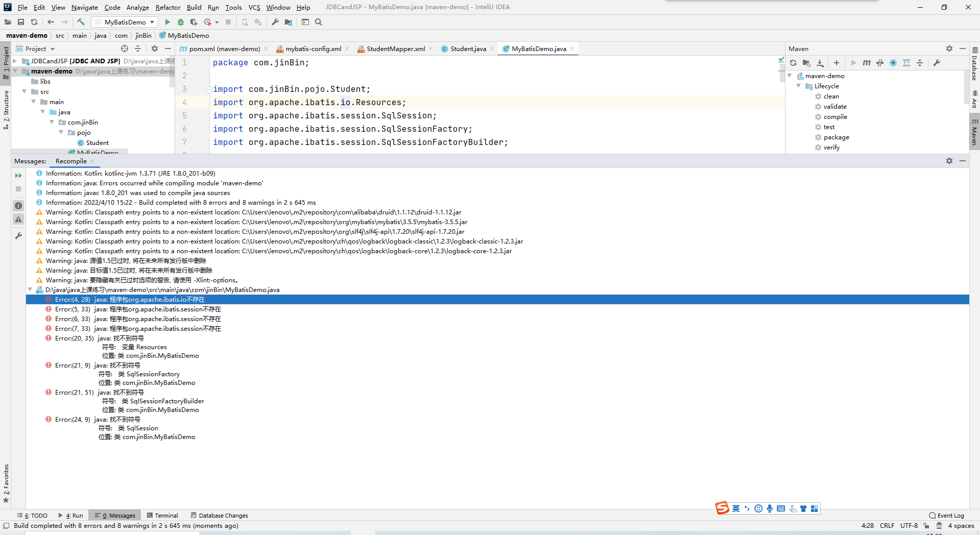This screenshot has width=980, height=535.
Task: Download sources in the Maven panel
Action: pos(820,63)
